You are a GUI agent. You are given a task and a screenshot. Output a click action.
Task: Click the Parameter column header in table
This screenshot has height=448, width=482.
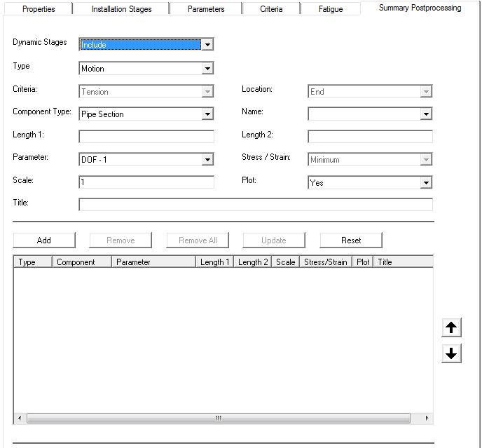[x=153, y=262]
